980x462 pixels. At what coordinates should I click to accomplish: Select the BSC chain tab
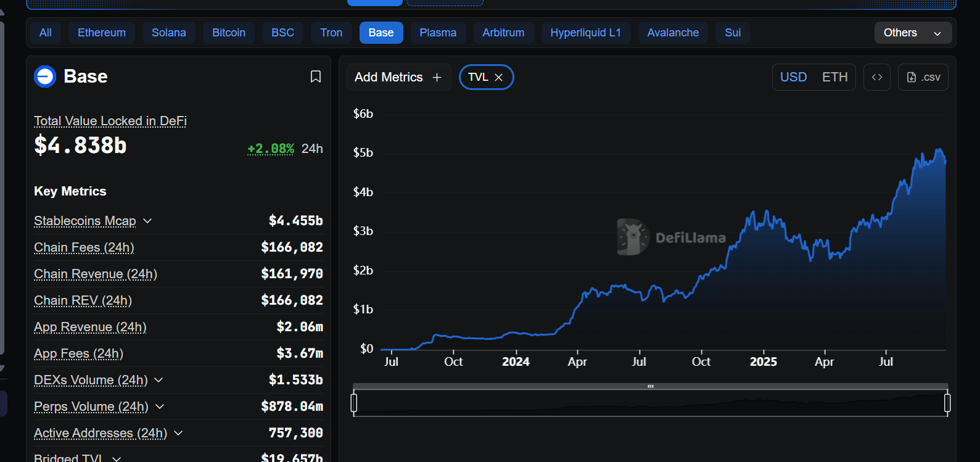point(283,33)
